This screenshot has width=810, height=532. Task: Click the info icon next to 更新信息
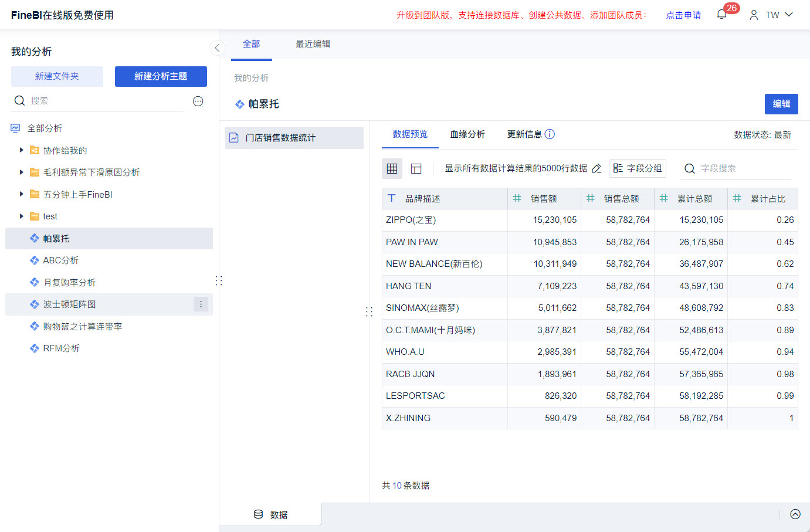click(x=550, y=134)
